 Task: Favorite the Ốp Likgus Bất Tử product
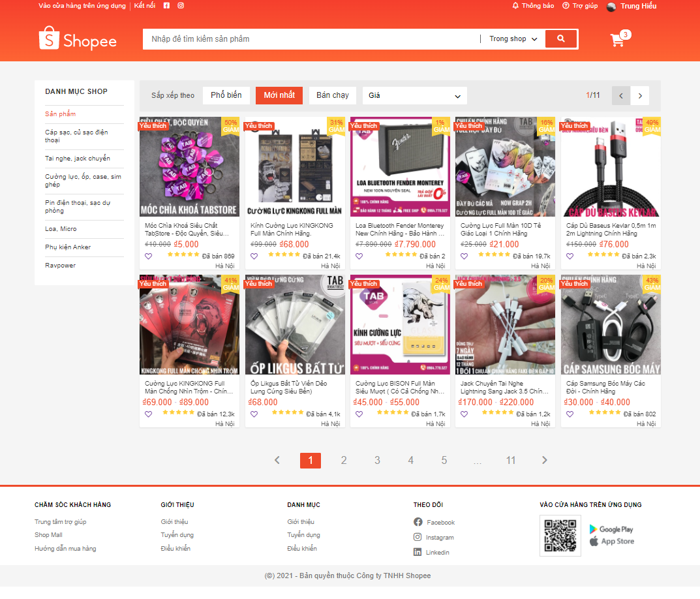click(x=254, y=413)
